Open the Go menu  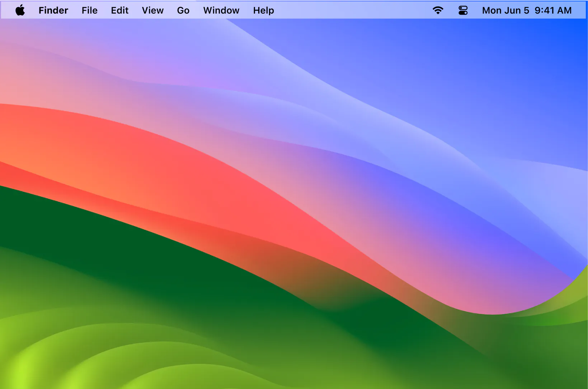click(183, 10)
